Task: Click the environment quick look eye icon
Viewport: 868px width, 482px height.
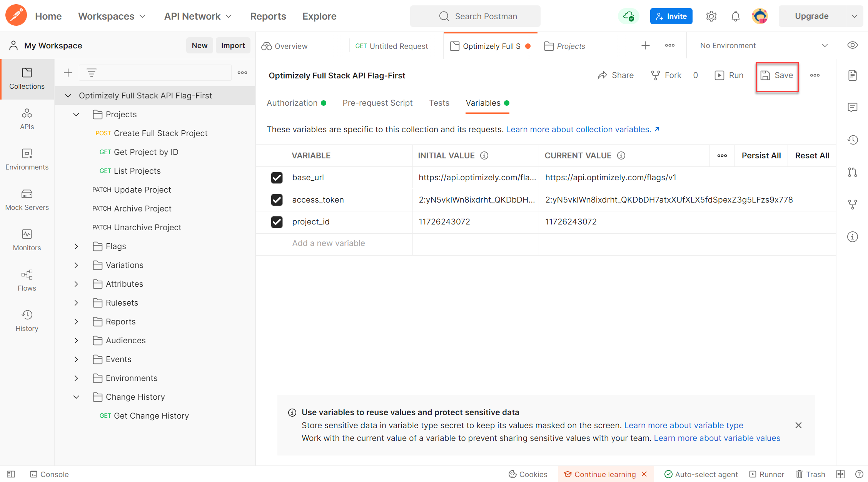Action: (853, 45)
